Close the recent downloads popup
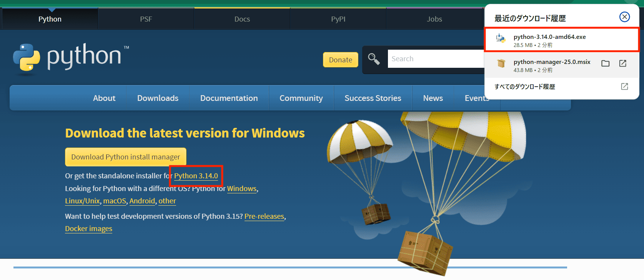644x280 pixels. 624,17
